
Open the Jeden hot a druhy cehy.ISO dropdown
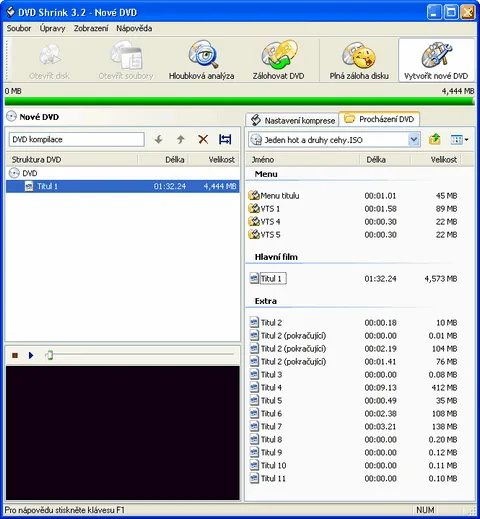(414, 140)
